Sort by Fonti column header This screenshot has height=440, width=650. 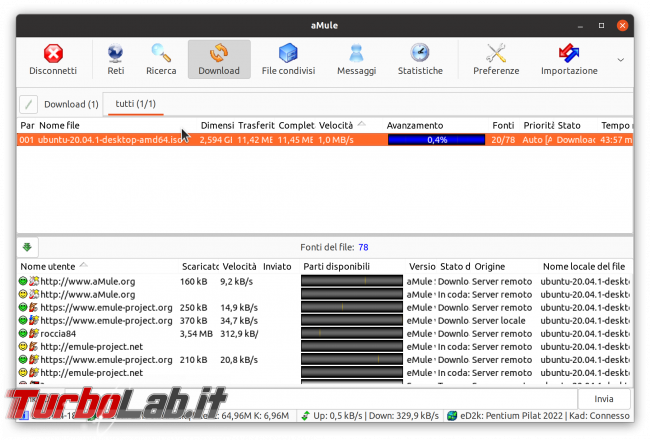pyautogui.click(x=503, y=125)
